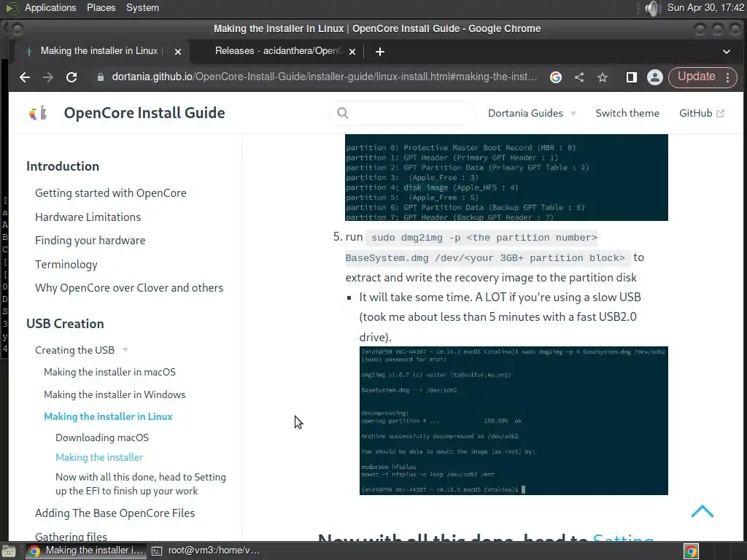Click the padlock site info icon
The image size is (747, 560).
click(101, 77)
